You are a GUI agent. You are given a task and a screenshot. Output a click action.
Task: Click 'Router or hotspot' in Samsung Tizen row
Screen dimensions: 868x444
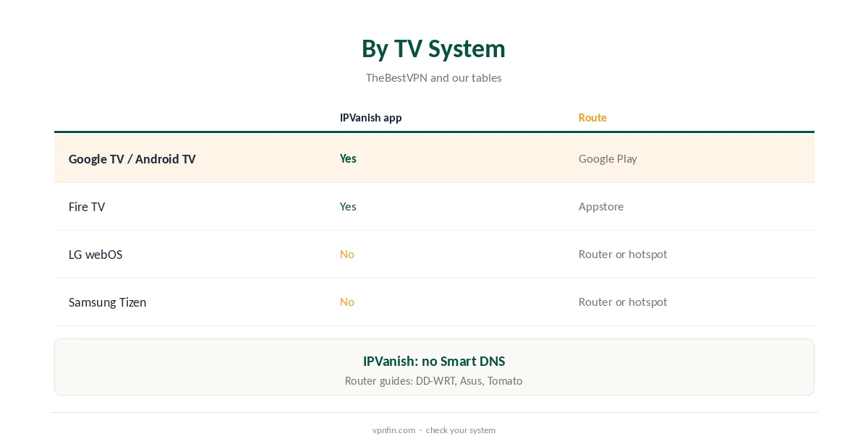click(x=623, y=302)
